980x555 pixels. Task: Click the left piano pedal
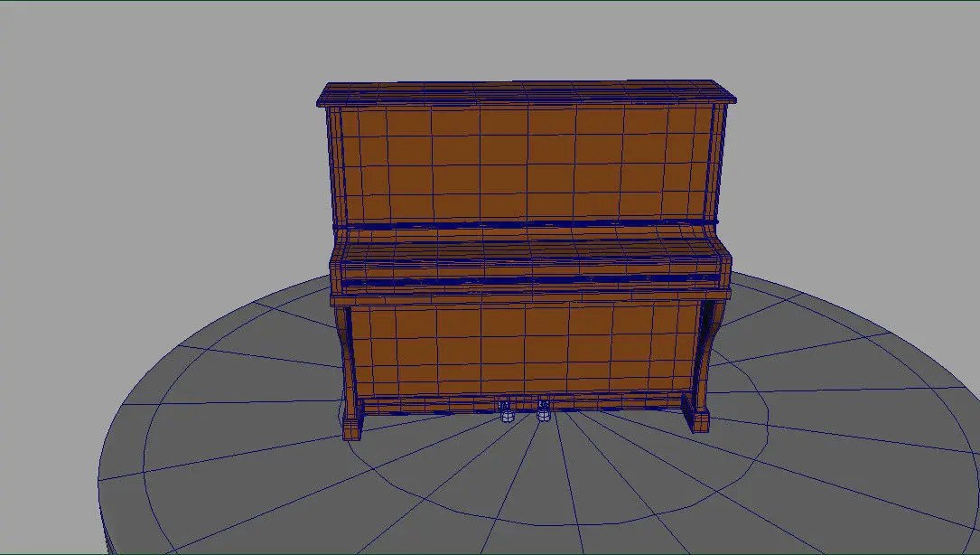(506, 411)
